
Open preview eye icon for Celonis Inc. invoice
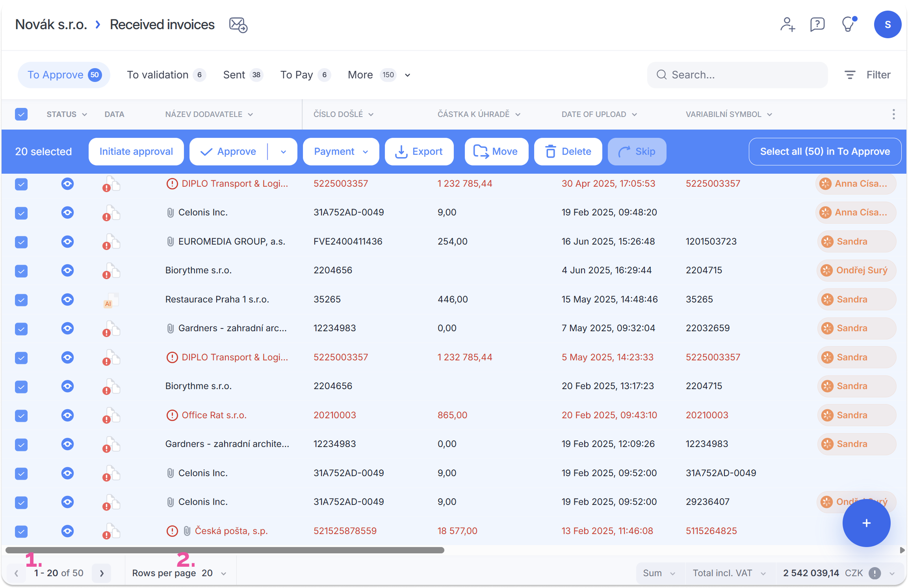pyautogui.click(x=67, y=213)
